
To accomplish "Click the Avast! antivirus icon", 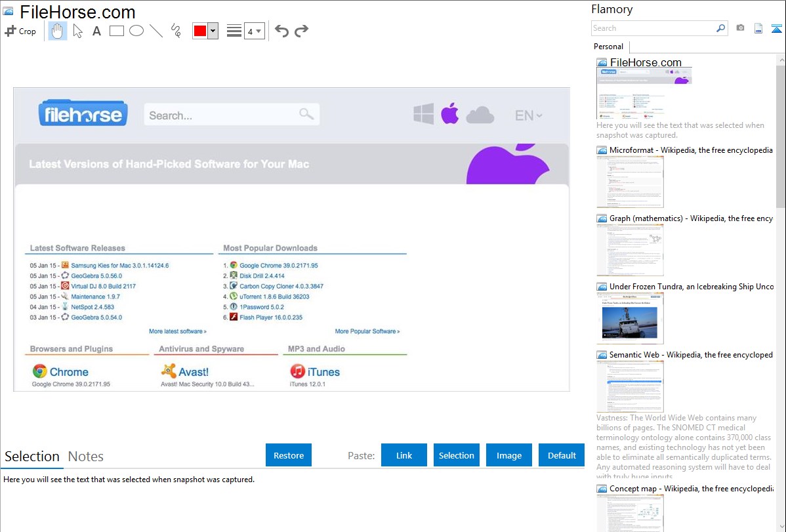I will point(169,371).
